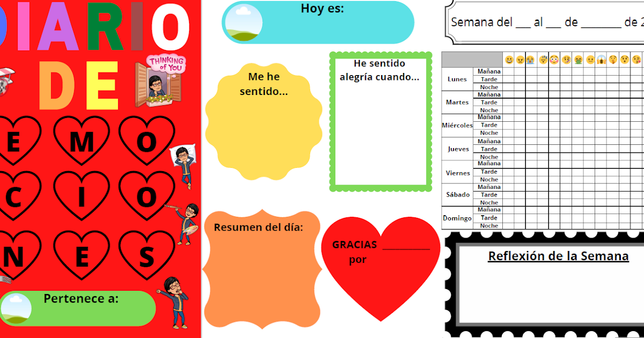Screen dimensions: 644x338
Task: Select the Viernes row label
Action: tap(457, 172)
